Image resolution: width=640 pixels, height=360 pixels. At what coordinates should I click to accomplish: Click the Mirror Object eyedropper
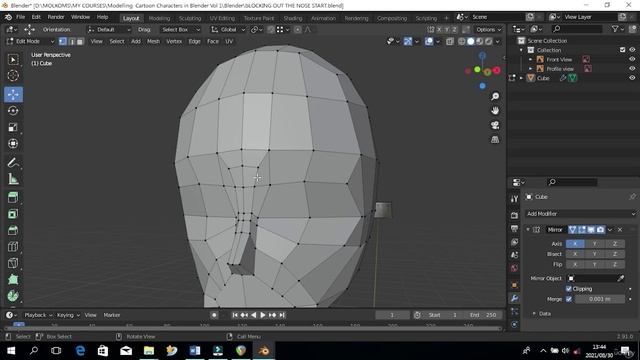[620, 278]
